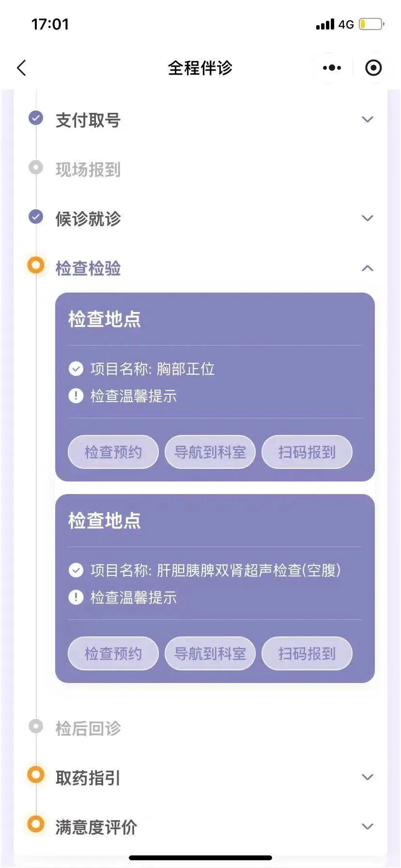Select the 满意度评价 step label
Screen dimensions: 401x868
tap(96, 827)
